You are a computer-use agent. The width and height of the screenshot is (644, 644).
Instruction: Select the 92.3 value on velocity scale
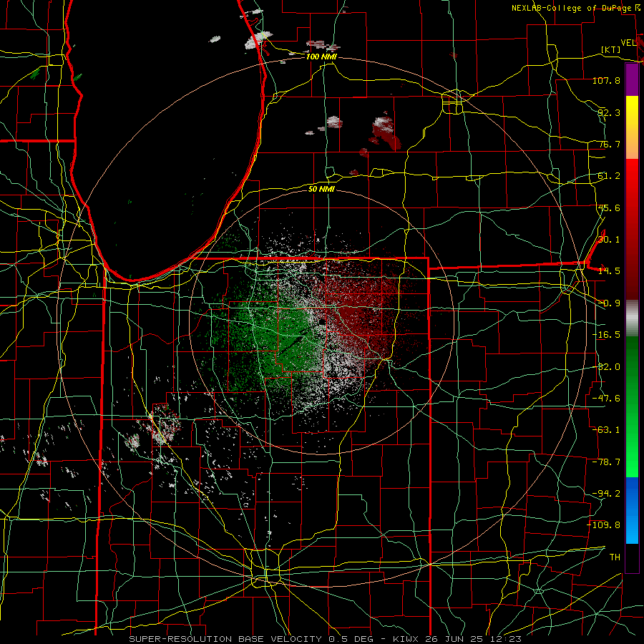point(609,112)
